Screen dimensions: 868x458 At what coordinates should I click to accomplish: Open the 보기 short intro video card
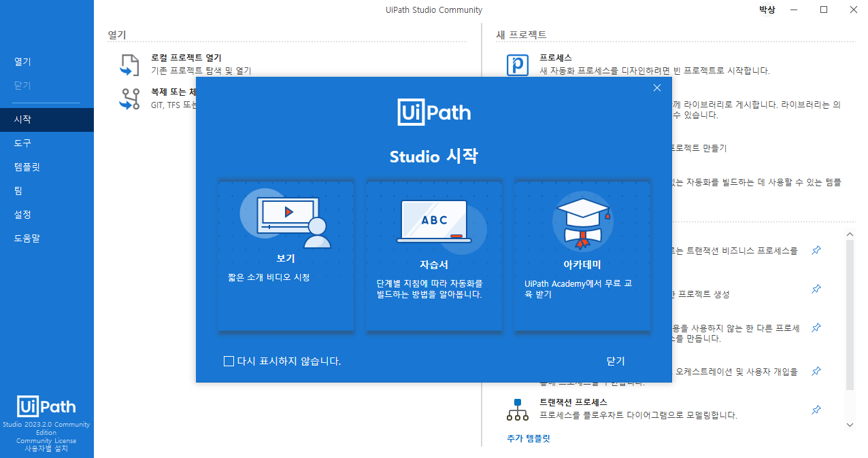pyautogui.click(x=286, y=256)
